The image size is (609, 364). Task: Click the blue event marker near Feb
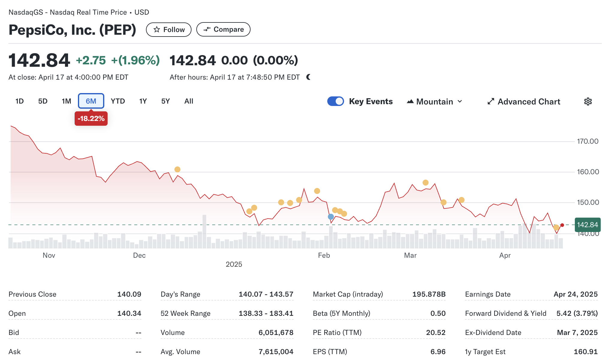[331, 217]
